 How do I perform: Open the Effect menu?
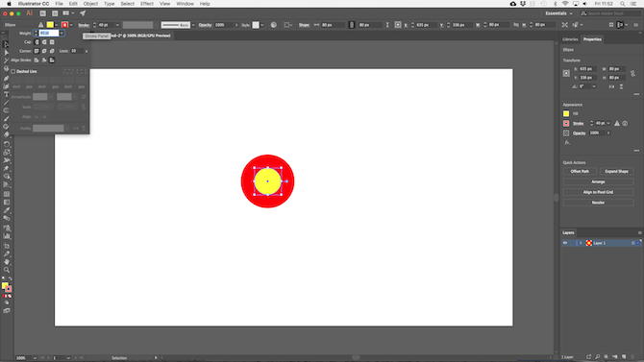pos(147,4)
